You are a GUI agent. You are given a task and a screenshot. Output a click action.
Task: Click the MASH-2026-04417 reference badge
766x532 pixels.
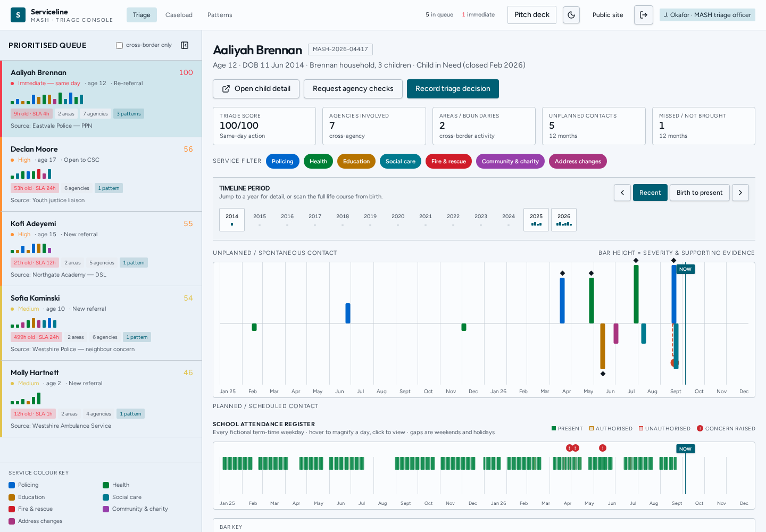point(340,49)
